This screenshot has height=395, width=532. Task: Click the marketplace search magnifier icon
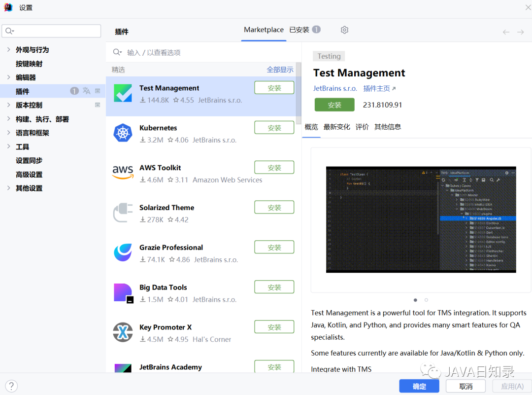pyautogui.click(x=117, y=52)
